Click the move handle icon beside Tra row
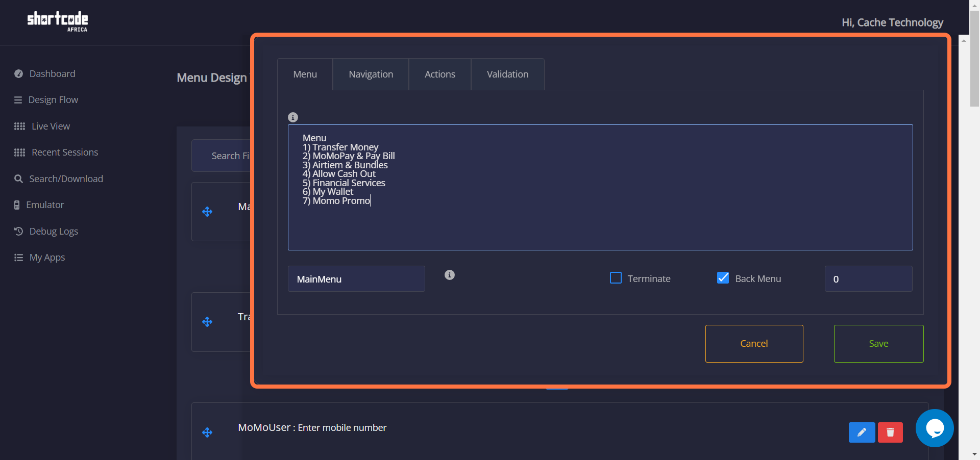The height and width of the screenshot is (460, 980). coord(207,322)
